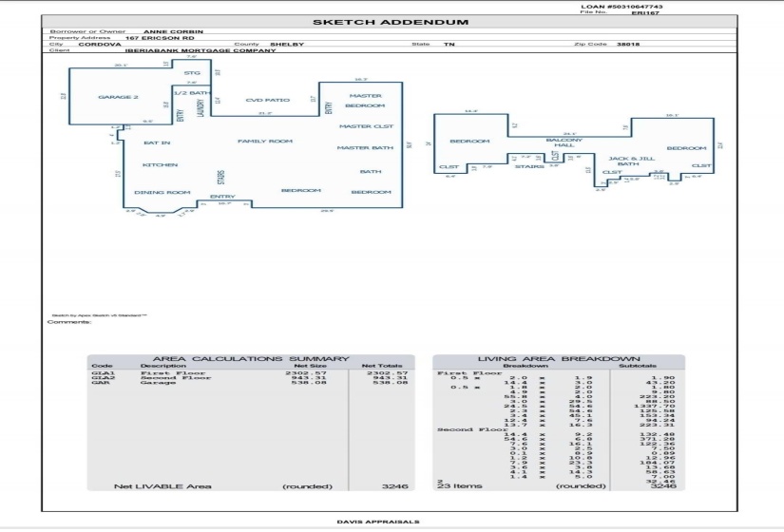Select the 1337.70 subtotal value
The image size is (784, 532).
tap(657, 406)
